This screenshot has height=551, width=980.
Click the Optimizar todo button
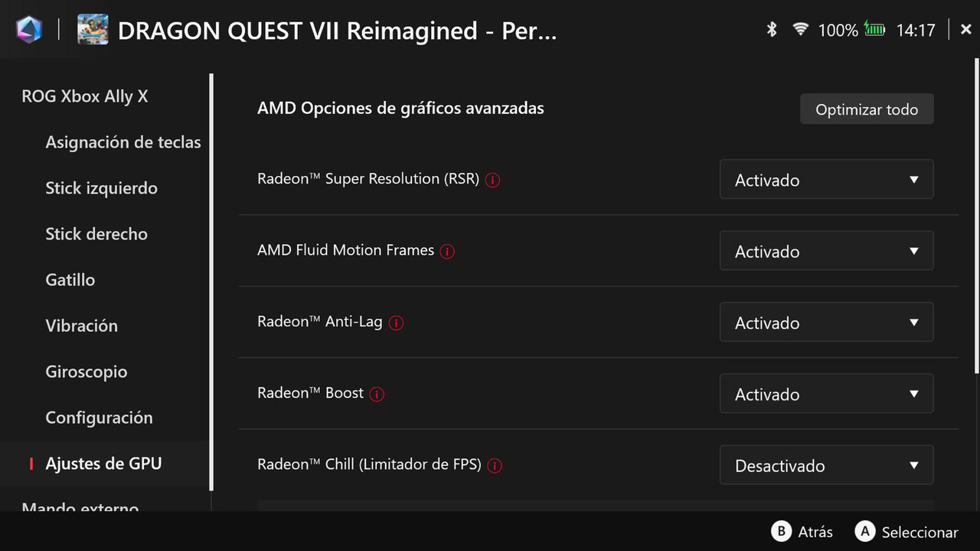click(867, 109)
